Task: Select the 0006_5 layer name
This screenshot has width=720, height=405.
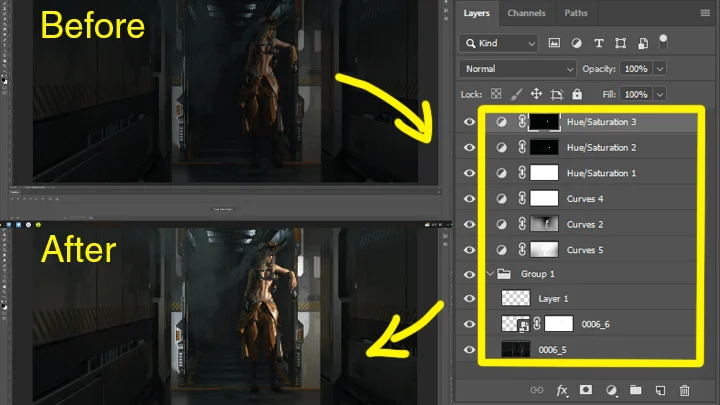Action: tap(552, 350)
